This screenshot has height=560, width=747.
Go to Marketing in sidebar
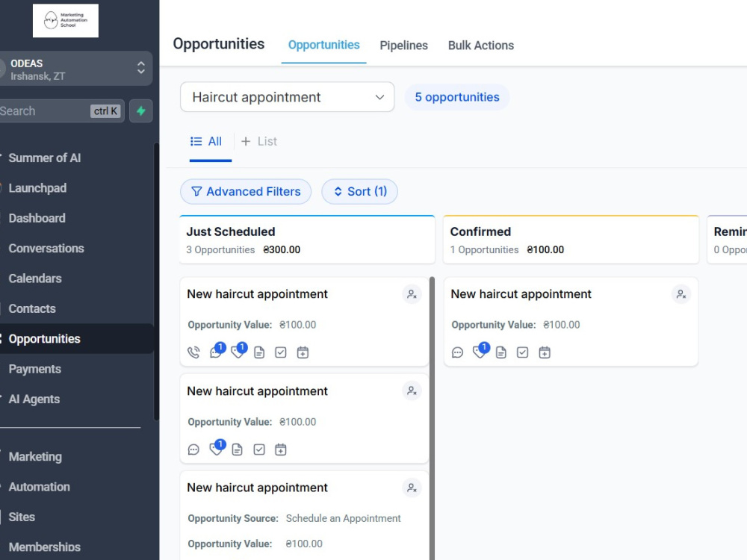click(35, 457)
